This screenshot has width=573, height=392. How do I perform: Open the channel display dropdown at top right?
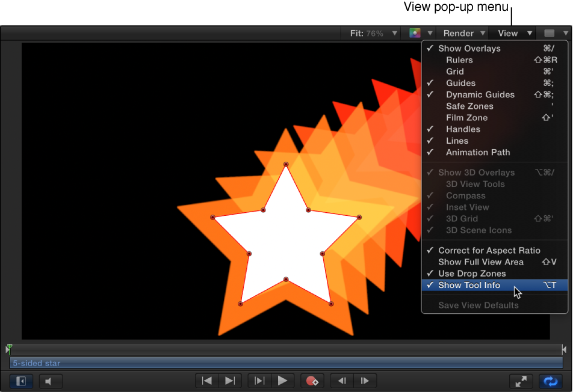(x=553, y=33)
